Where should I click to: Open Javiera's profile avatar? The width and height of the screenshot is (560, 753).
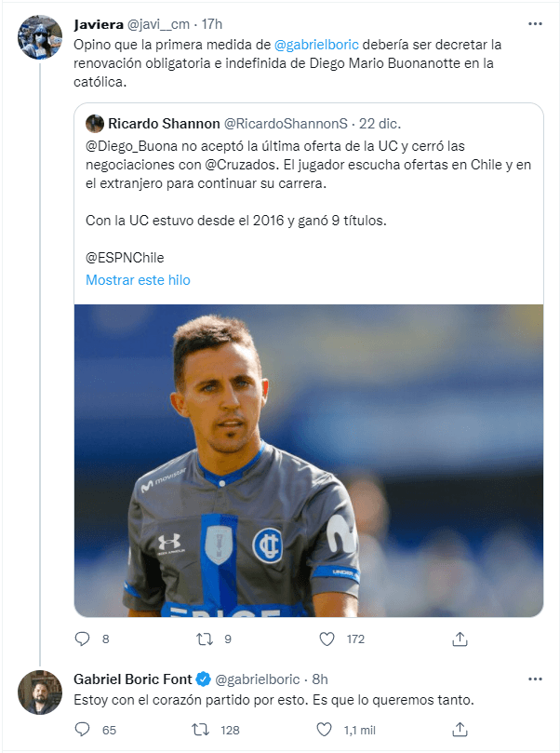tap(37, 35)
